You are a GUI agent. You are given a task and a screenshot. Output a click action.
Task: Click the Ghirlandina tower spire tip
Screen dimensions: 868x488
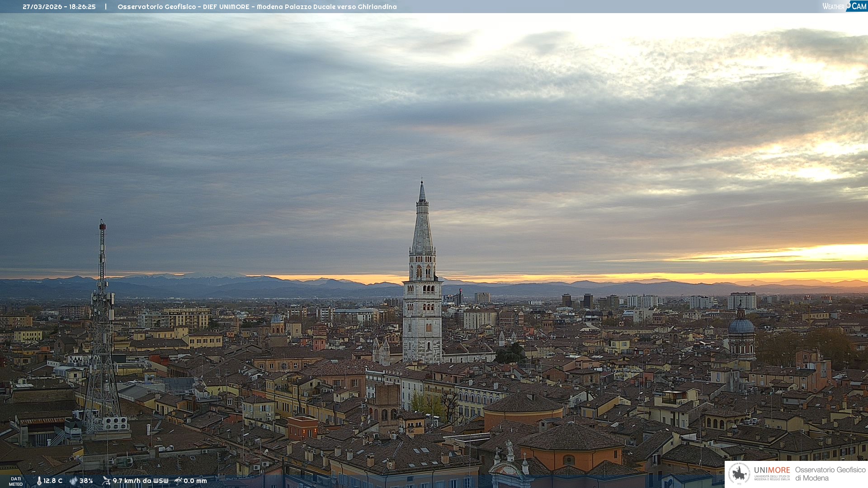pyautogui.click(x=422, y=183)
